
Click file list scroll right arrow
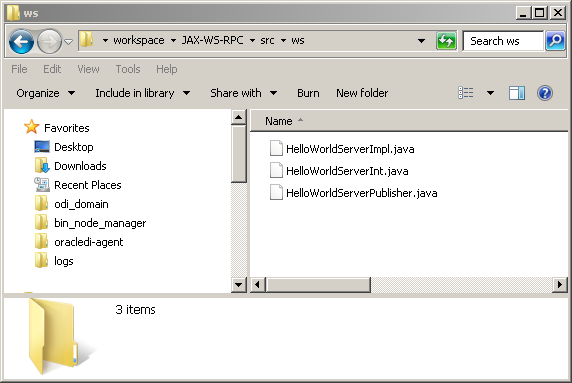560,285
